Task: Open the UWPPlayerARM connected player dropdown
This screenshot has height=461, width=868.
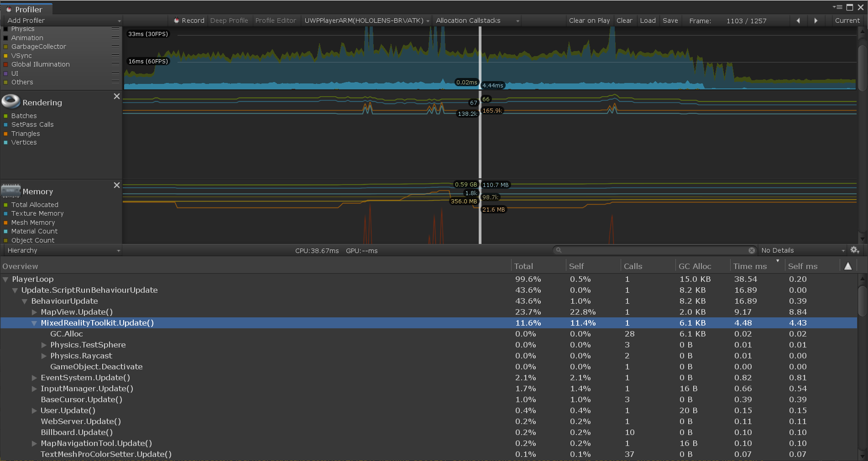Action: pyautogui.click(x=367, y=21)
